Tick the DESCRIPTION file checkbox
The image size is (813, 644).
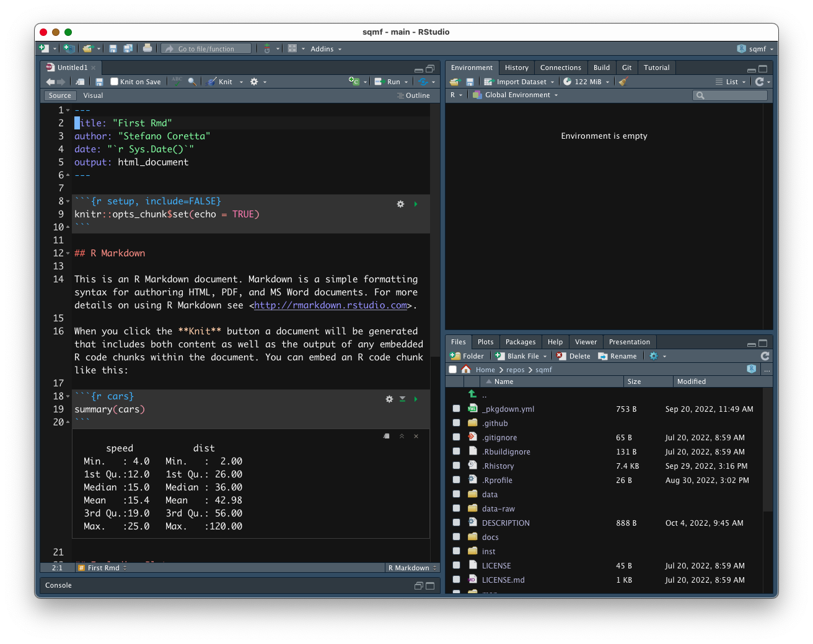457,523
